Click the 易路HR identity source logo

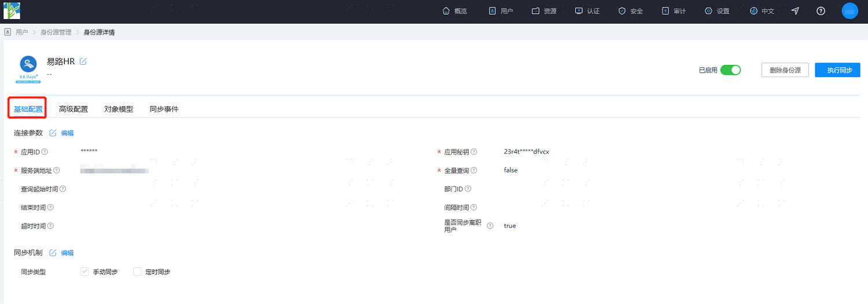(x=28, y=69)
